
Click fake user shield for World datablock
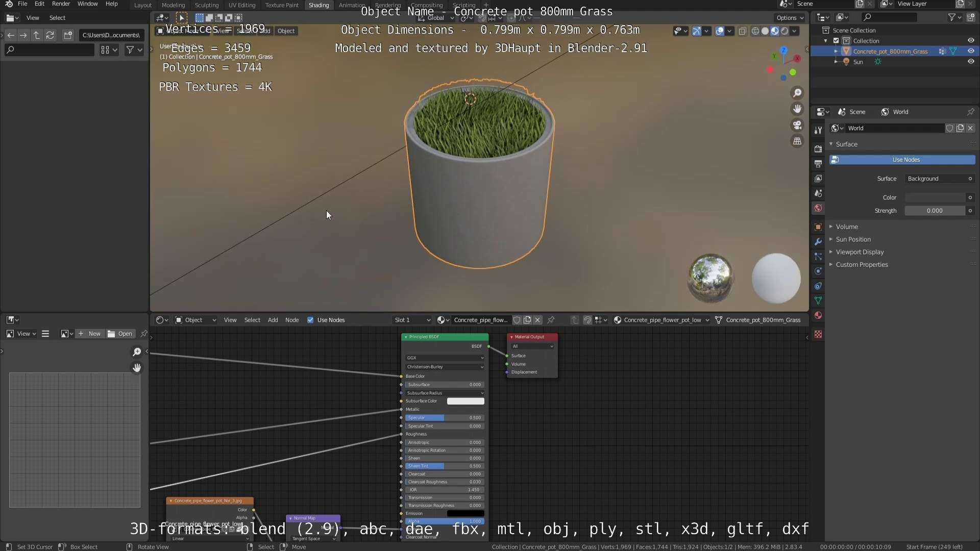(x=950, y=128)
